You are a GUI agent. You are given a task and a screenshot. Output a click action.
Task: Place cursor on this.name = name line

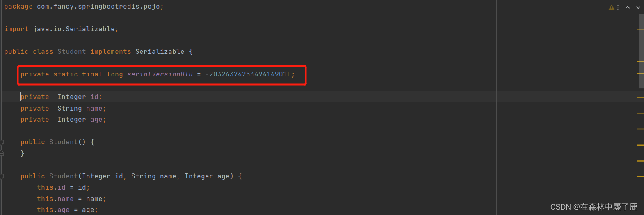[x=71, y=199]
